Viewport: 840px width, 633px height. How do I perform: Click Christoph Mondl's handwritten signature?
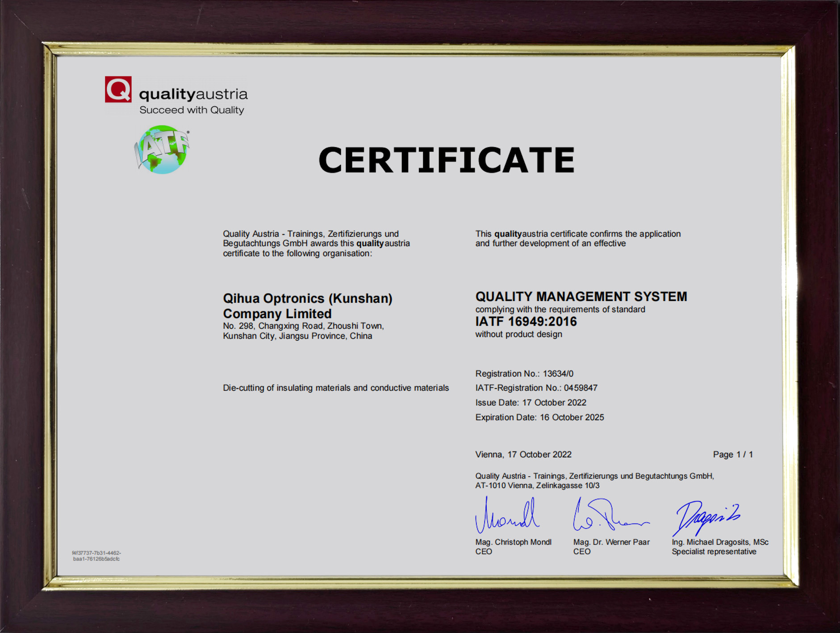click(x=507, y=515)
